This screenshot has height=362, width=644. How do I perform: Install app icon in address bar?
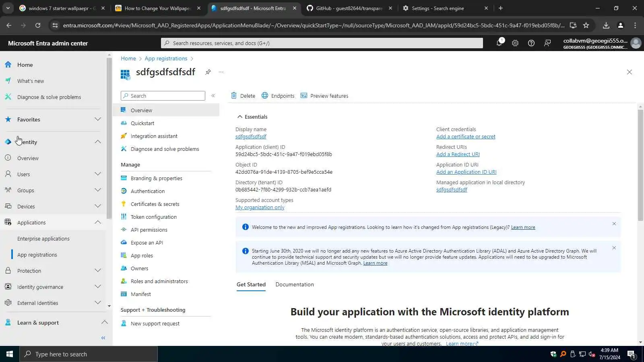click(573, 25)
